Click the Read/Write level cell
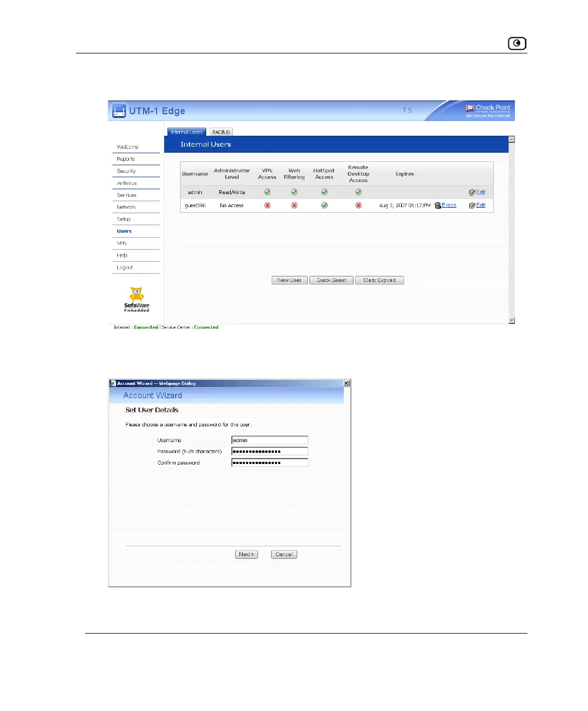588x711 pixels. [x=232, y=192]
